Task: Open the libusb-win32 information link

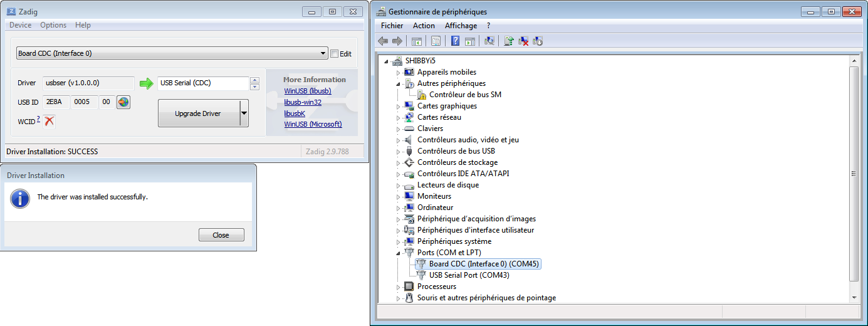Action: coord(303,102)
